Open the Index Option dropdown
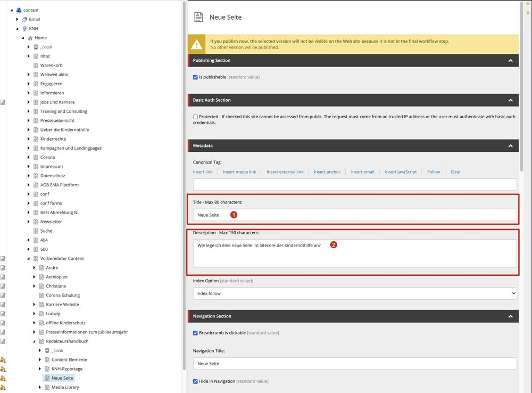The image size is (532, 393). pyautogui.click(x=354, y=293)
